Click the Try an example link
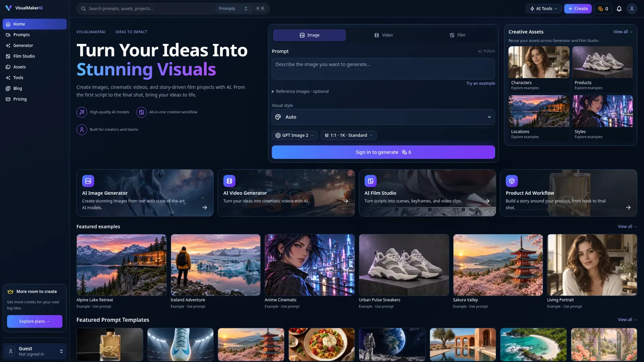 [481, 83]
